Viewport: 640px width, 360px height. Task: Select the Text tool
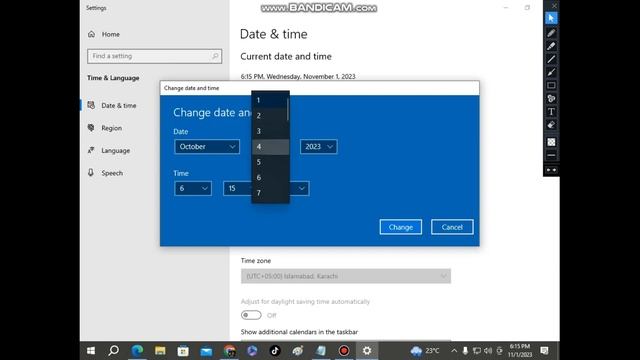coord(551,111)
